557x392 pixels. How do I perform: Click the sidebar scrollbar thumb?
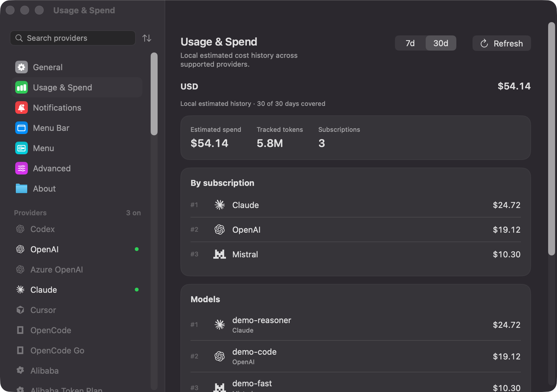click(x=154, y=94)
